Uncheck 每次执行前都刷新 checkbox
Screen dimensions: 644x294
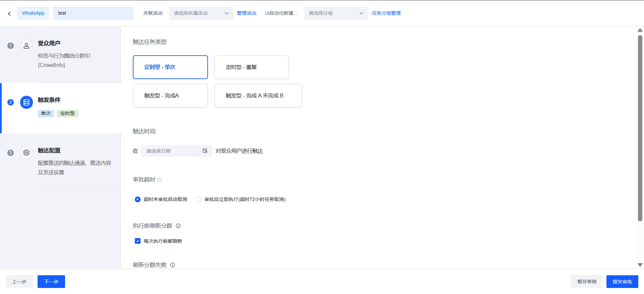[x=138, y=241]
